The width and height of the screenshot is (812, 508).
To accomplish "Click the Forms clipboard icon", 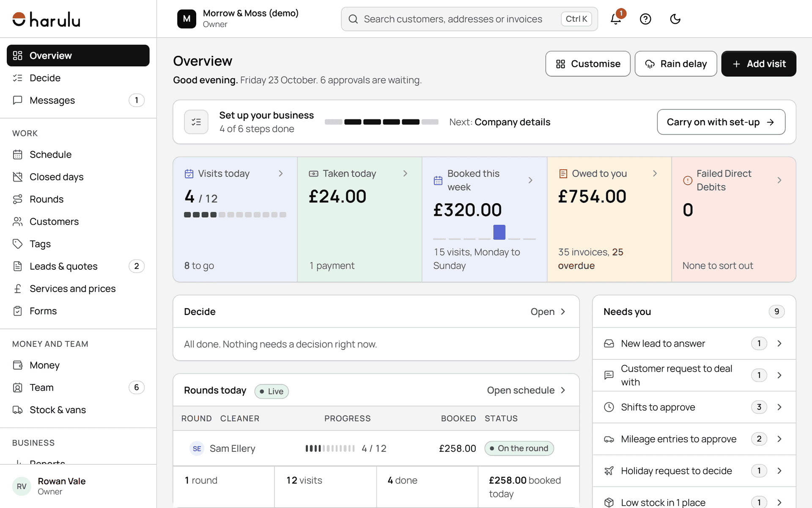I will coord(17,311).
